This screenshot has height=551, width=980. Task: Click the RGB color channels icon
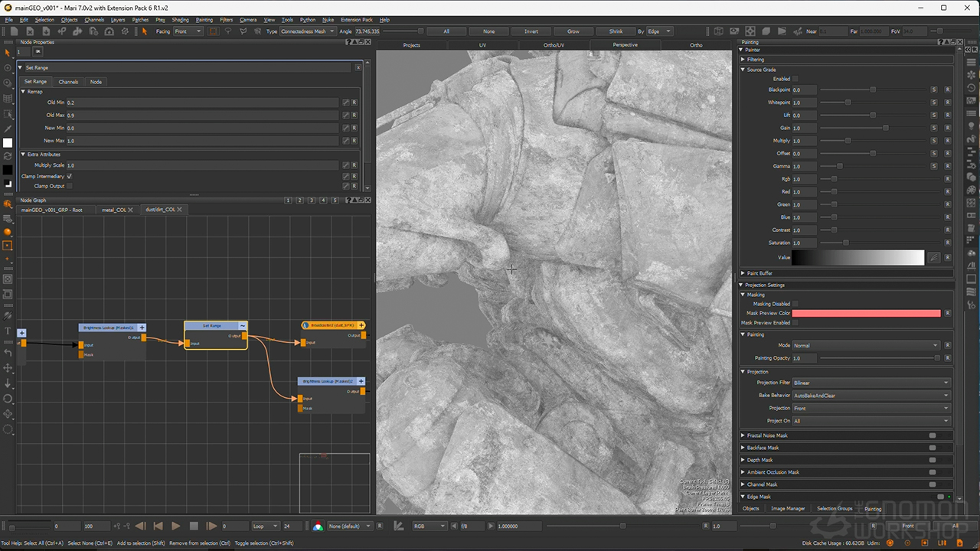(x=318, y=526)
